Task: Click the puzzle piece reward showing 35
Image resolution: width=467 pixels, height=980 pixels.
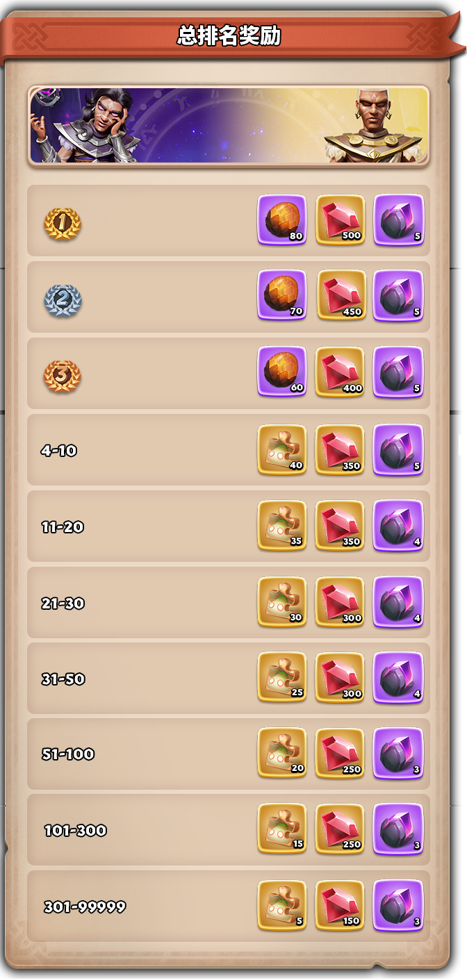Action: 282,526
